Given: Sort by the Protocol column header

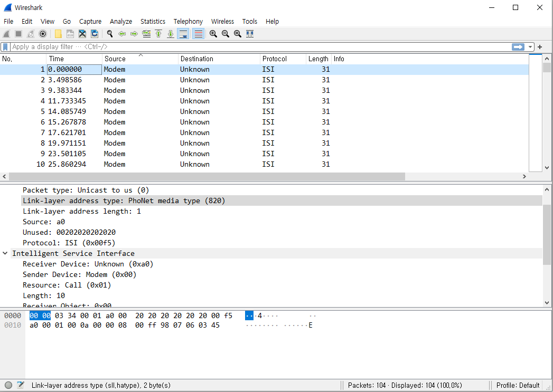Looking at the screenshot, I should (x=283, y=59).
